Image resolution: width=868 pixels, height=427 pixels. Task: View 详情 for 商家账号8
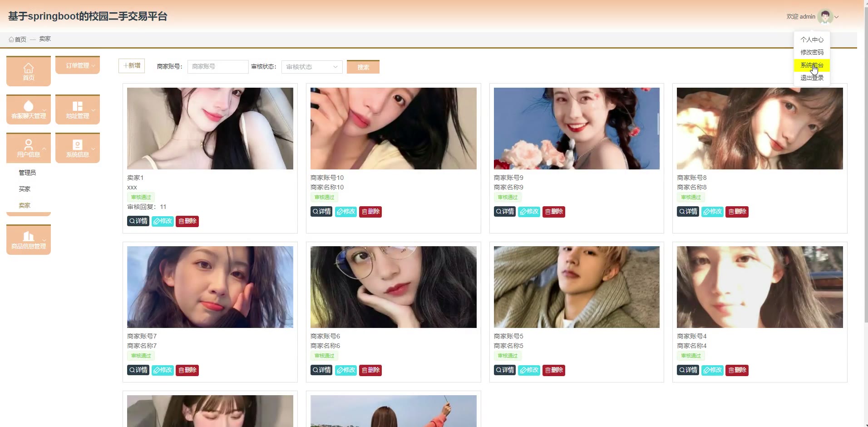pos(688,212)
